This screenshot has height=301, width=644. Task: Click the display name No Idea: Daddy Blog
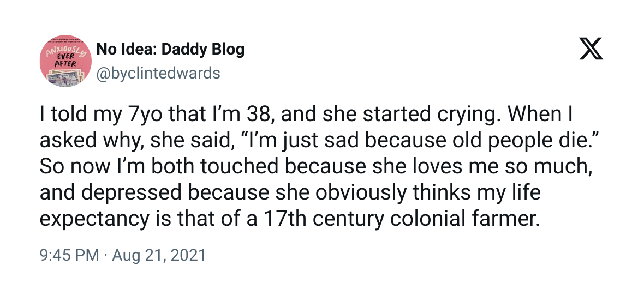click(170, 50)
